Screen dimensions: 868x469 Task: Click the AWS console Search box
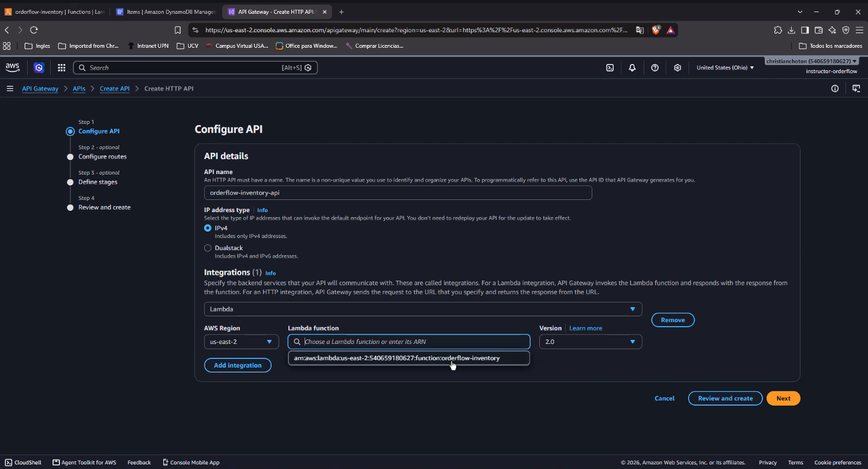(196, 67)
